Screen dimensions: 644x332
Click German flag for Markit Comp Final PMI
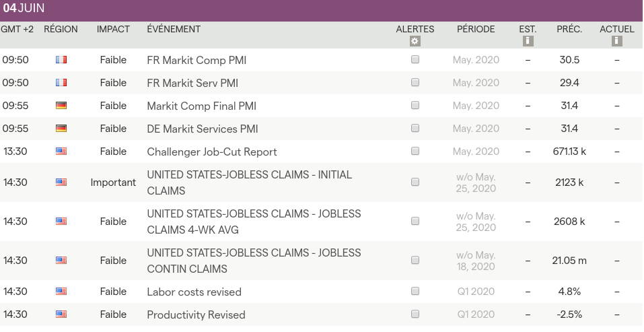(61, 106)
